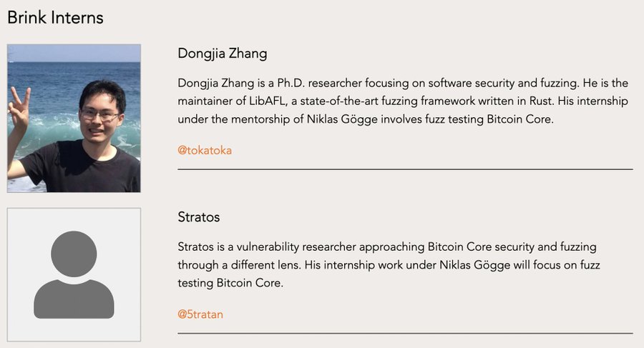Click 'Bitcoin Core.' ending the Stratos bio
The width and height of the screenshot is (644, 348).
point(250,283)
